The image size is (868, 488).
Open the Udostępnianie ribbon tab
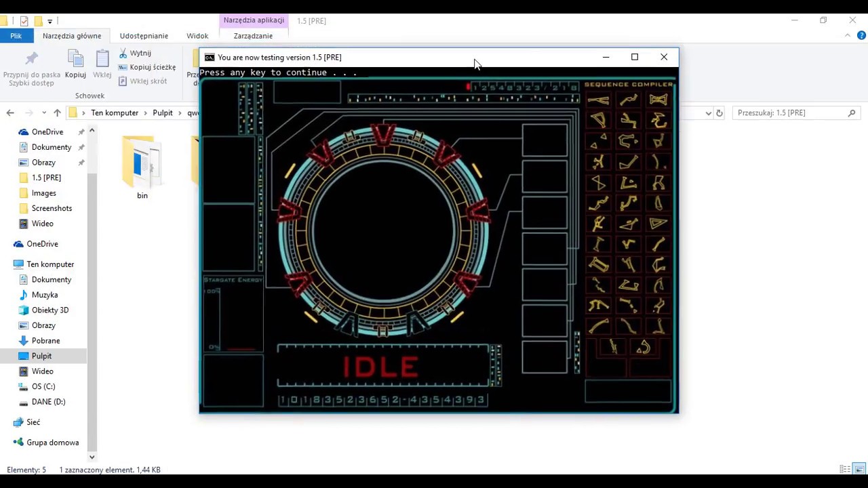click(x=144, y=36)
